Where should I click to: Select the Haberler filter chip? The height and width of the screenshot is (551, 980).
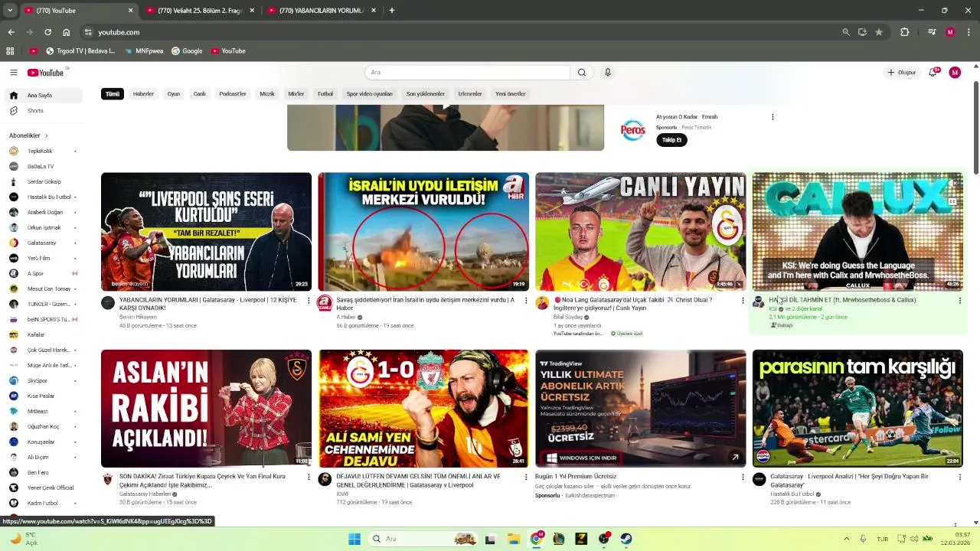(x=143, y=94)
